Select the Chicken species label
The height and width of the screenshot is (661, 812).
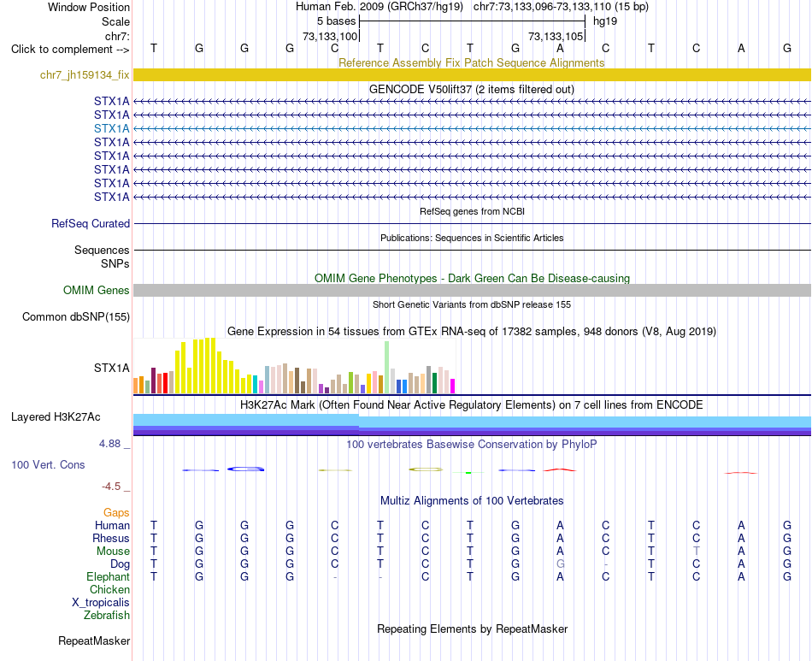click(109, 589)
